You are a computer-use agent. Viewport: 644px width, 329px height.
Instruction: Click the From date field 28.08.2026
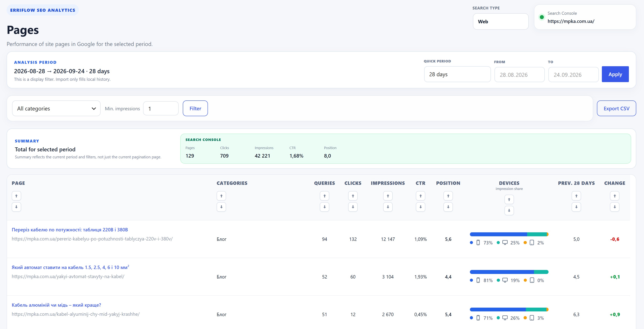[519, 75]
